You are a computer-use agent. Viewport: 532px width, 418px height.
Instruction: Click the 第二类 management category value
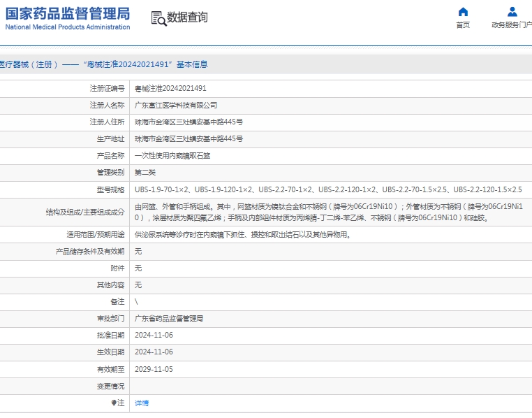145,173
